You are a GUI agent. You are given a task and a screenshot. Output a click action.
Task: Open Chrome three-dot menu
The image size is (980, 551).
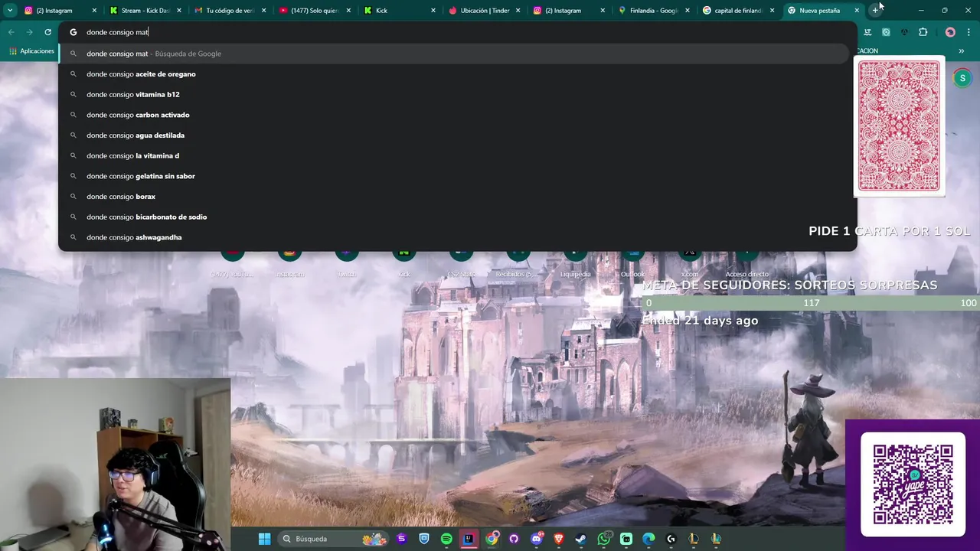coord(969,32)
